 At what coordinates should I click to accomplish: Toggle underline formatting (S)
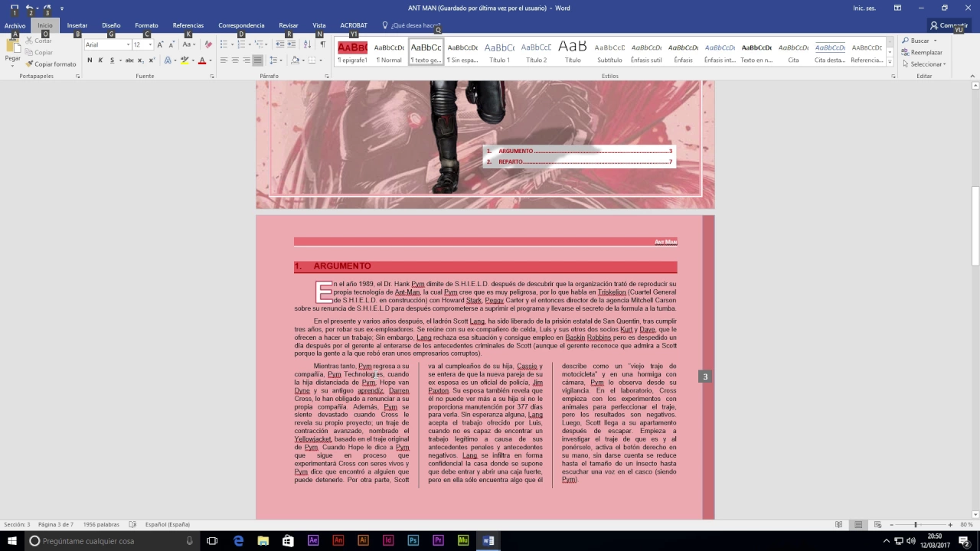112,60
